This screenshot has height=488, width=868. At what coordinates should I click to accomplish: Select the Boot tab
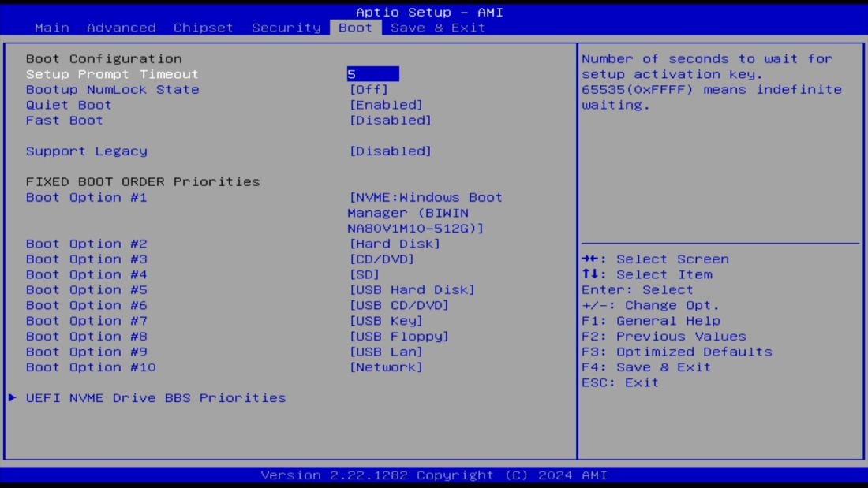[355, 28]
